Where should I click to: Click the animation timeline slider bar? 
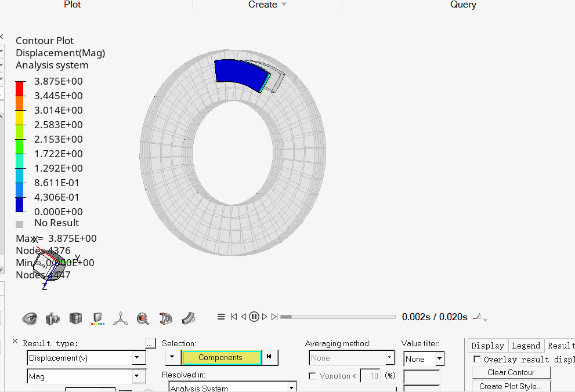coord(338,317)
